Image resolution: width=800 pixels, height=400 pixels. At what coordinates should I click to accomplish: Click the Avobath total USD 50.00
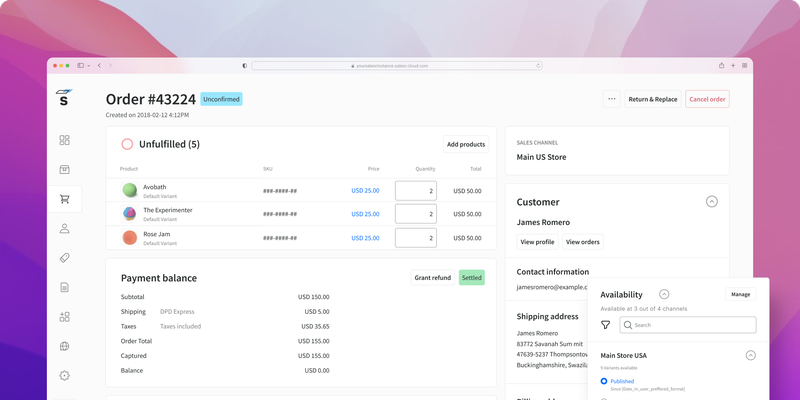coord(467,191)
